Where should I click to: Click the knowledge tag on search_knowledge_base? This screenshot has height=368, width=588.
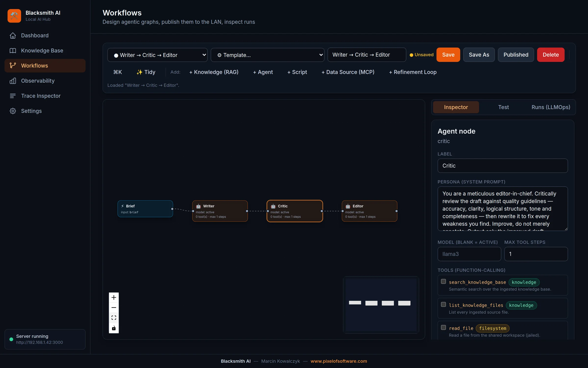[524, 282]
